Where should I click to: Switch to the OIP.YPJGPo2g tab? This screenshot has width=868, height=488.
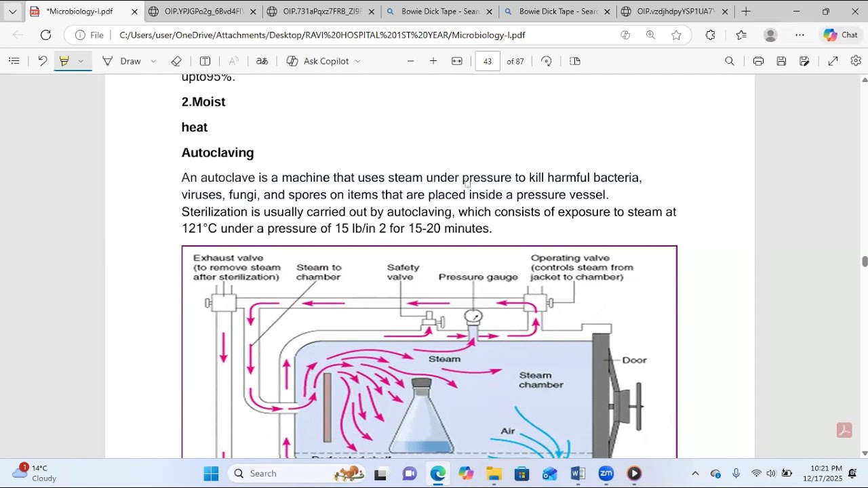[x=203, y=12]
